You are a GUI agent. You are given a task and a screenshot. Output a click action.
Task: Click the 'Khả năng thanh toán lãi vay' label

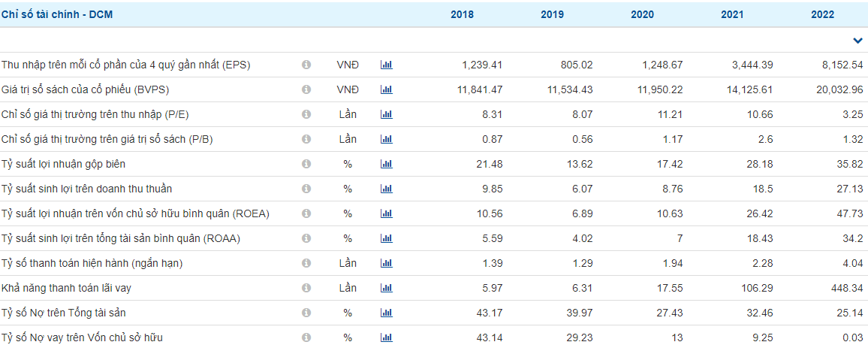tap(66, 288)
